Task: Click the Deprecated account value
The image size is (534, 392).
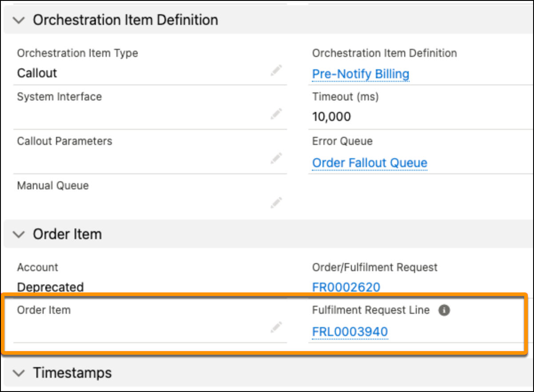Action: pos(50,287)
